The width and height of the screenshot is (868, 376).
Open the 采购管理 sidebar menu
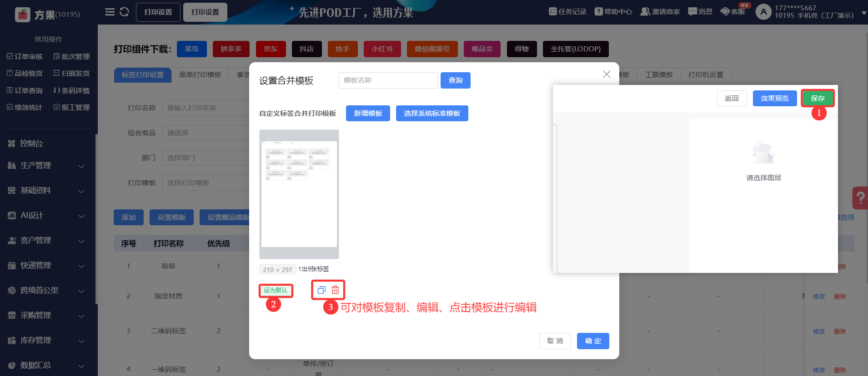point(48,315)
